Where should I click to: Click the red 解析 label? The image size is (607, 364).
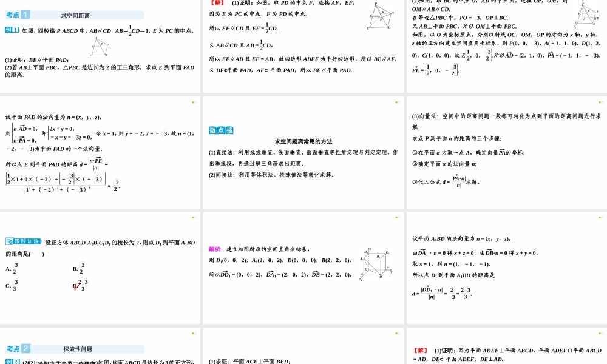point(215,249)
